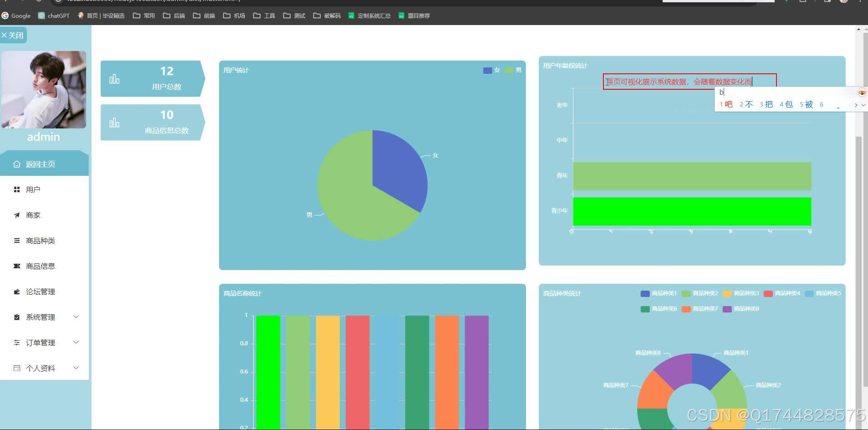
Task: Open the 首页 | 毕设精选 bookmark
Action: click(x=101, y=15)
